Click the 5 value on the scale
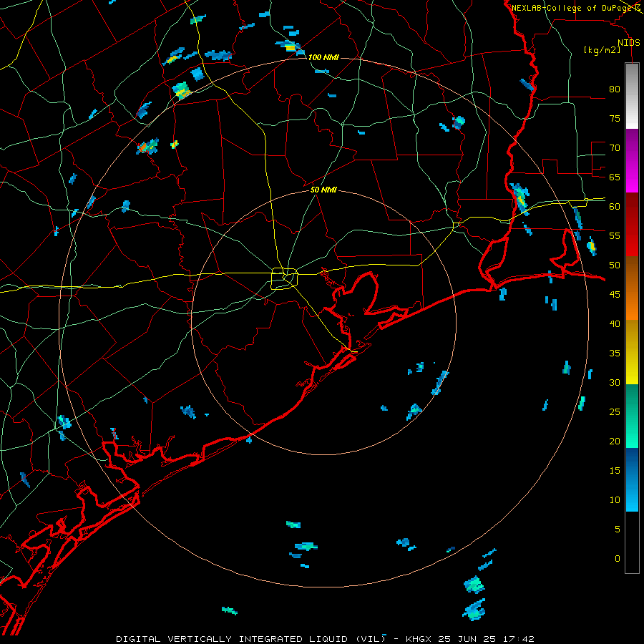The image size is (644, 644). [x=618, y=529]
